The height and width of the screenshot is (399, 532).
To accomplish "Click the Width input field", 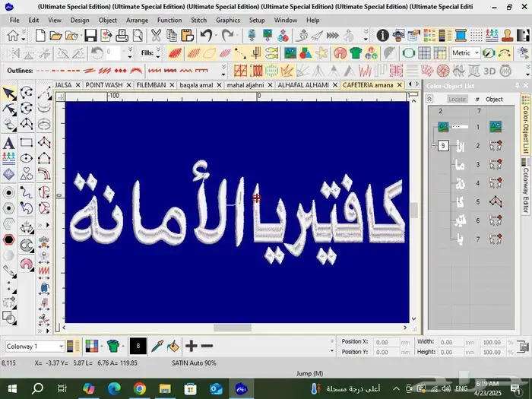I will point(451,342).
